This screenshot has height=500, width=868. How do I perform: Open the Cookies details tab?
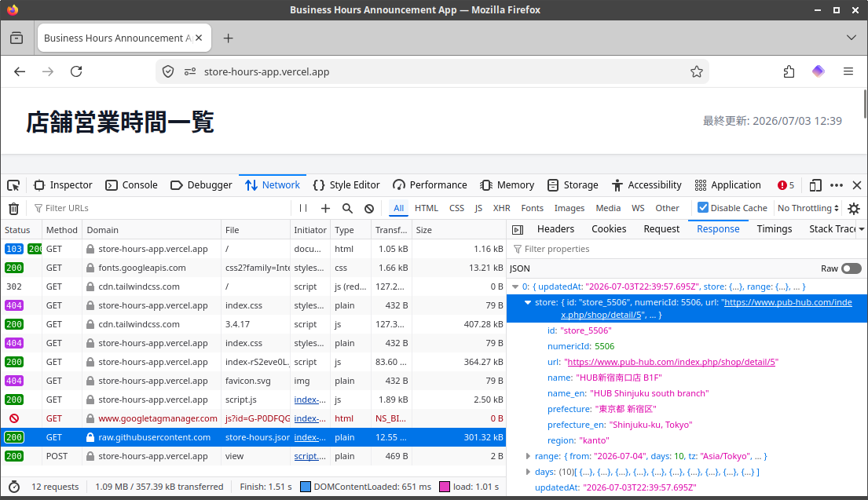pos(608,229)
